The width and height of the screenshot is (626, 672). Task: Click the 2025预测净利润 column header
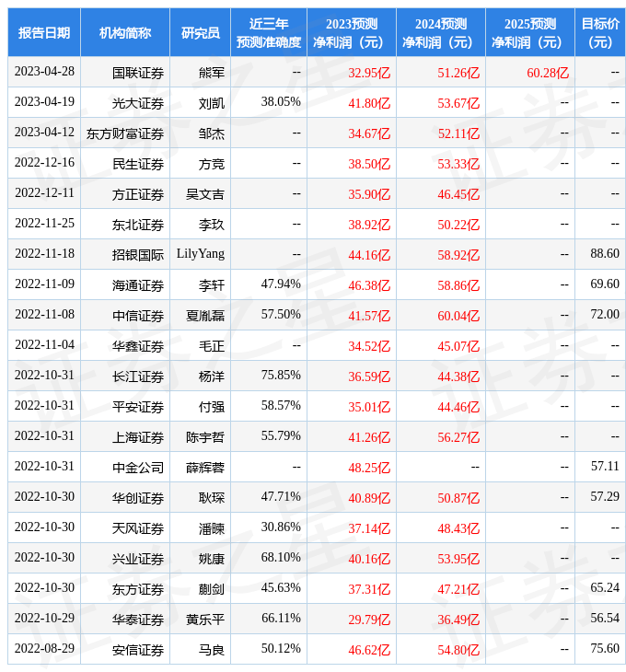click(x=530, y=32)
